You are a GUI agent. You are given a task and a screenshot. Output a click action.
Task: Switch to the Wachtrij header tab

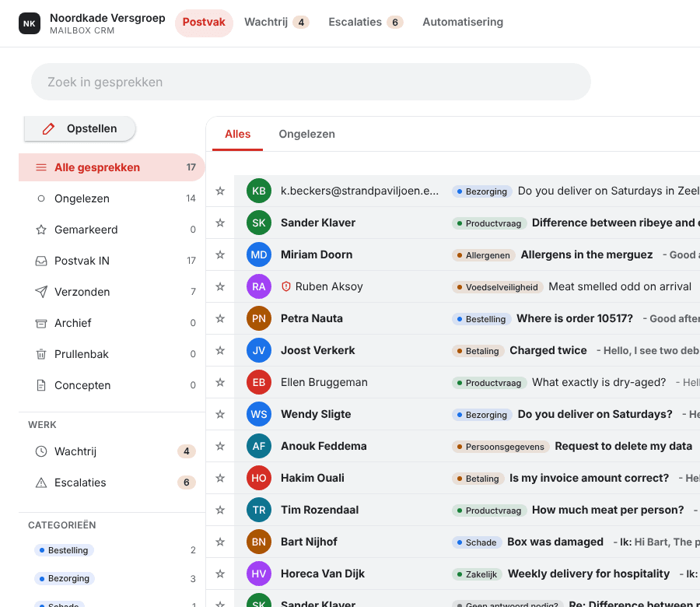[277, 23]
